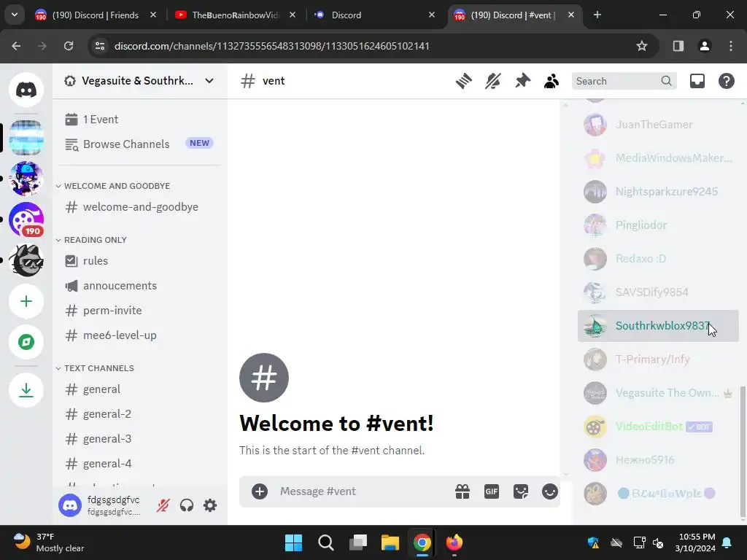The height and width of the screenshot is (560, 747).
Task: Unmute microphone in user panel
Action: tap(163, 505)
